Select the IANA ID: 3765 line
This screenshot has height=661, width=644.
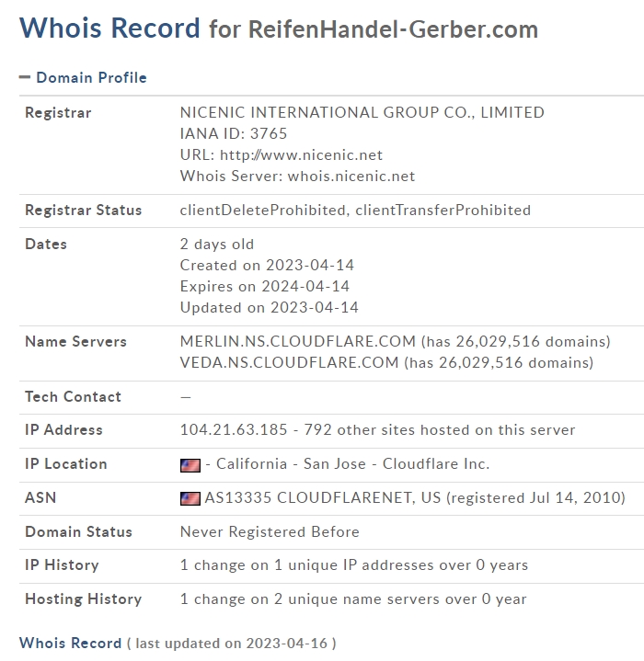(x=234, y=133)
